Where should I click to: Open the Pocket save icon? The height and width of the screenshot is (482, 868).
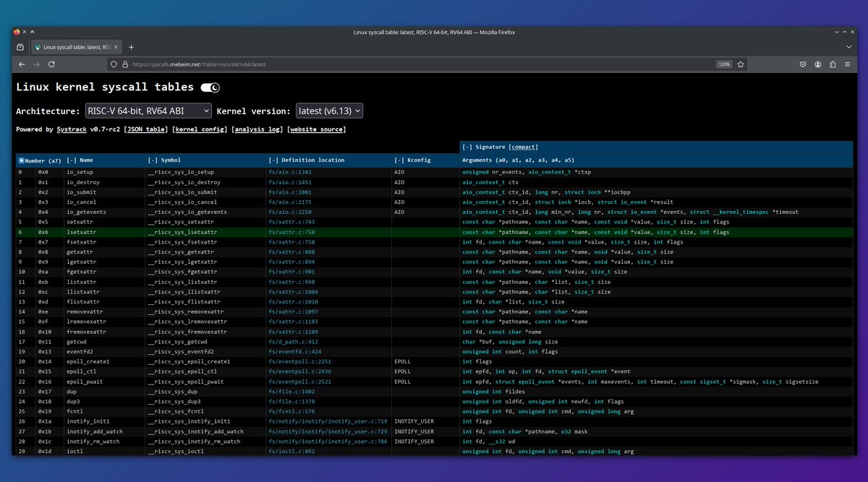pyautogui.click(x=803, y=64)
